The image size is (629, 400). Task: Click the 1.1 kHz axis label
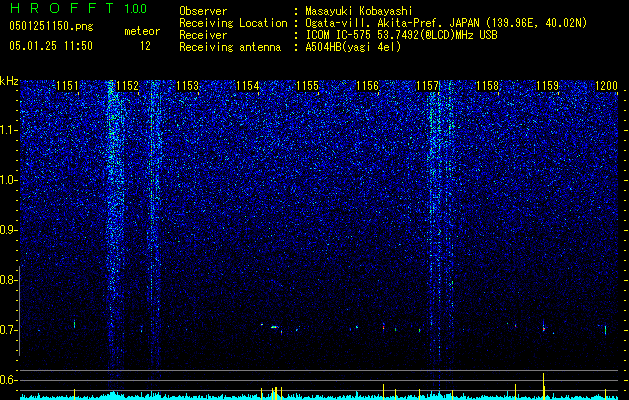coord(9,130)
